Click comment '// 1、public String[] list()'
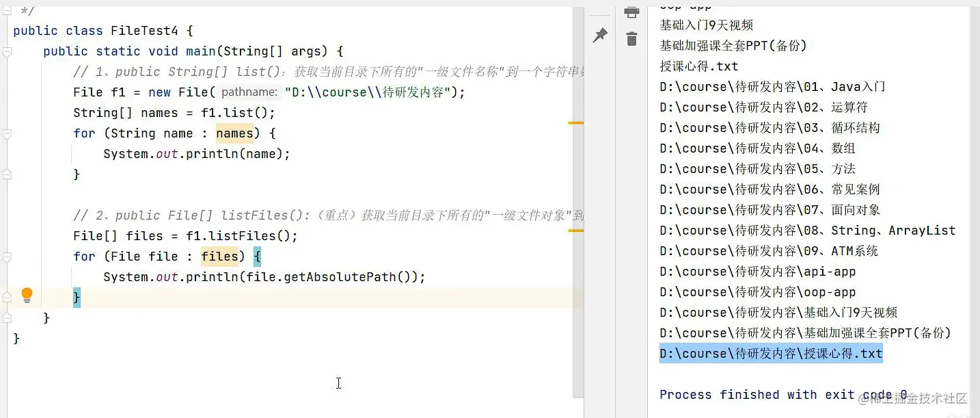Image resolution: width=980 pixels, height=418 pixels. [178, 72]
